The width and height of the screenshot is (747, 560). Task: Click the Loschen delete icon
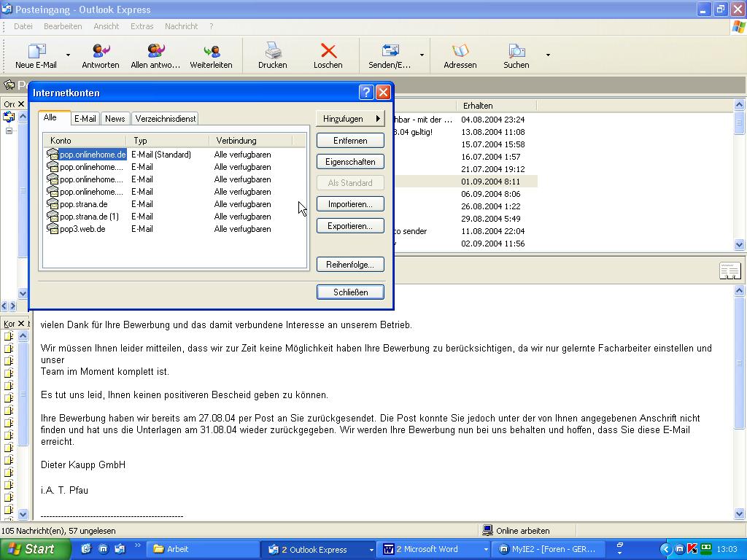click(328, 51)
